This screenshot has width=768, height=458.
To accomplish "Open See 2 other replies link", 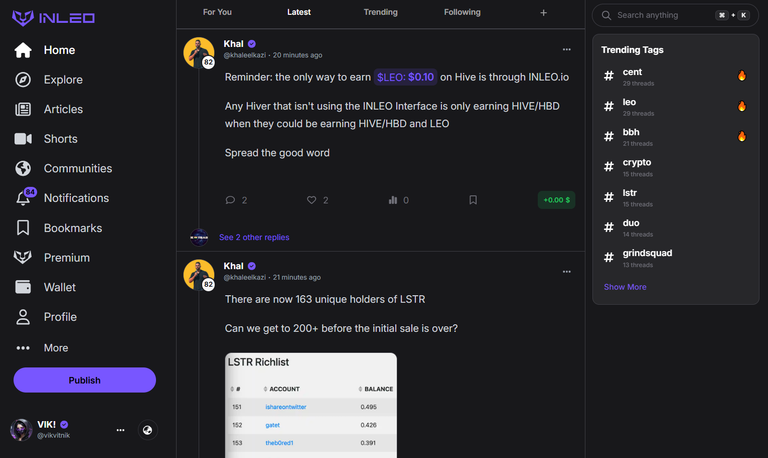I will tap(254, 237).
